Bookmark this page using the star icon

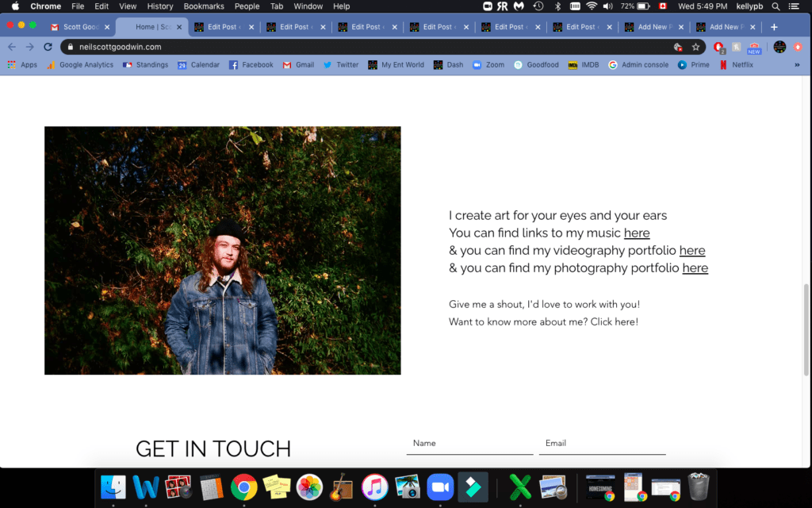tap(695, 47)
